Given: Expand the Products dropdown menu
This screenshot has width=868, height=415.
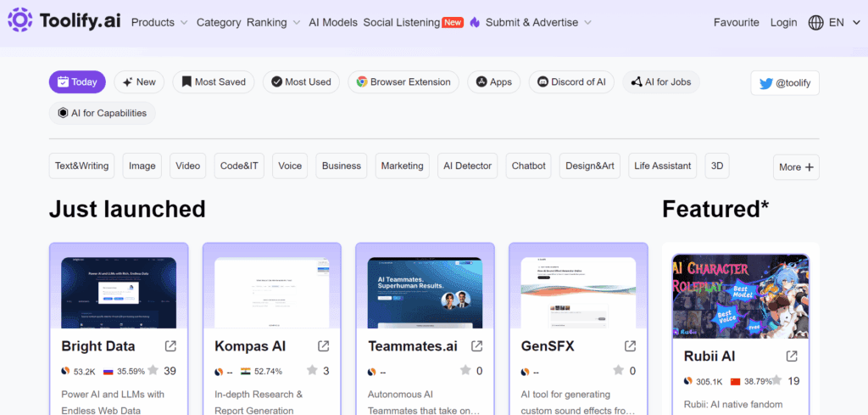Looking at the screenshot, I should coord(159,23).
